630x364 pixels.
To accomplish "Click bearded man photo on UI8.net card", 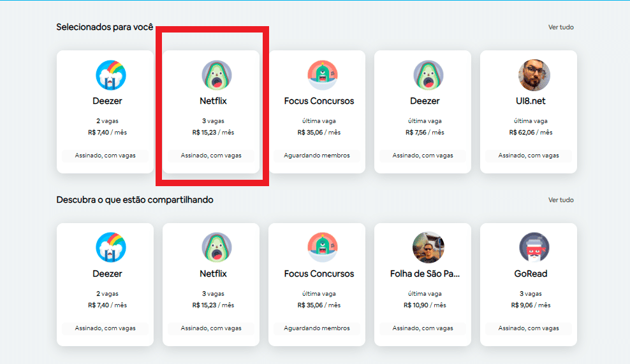I will [x=534, y=75].
